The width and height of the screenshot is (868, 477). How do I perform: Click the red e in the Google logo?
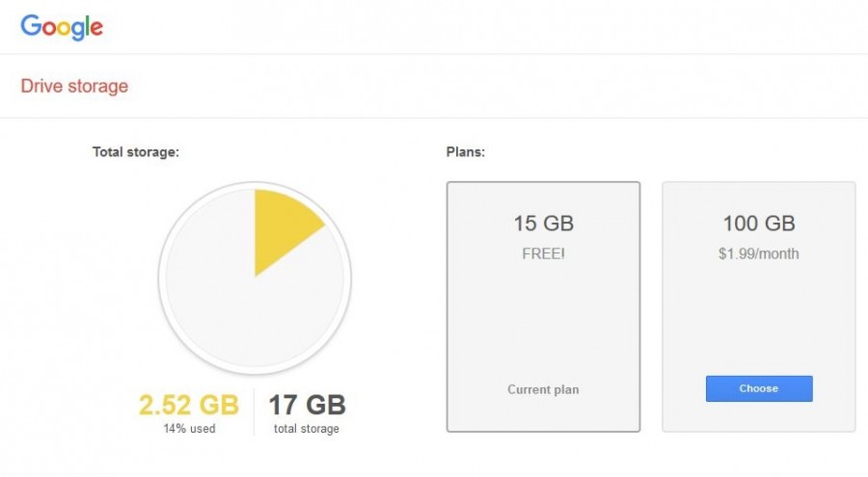[x=96, y=28]
